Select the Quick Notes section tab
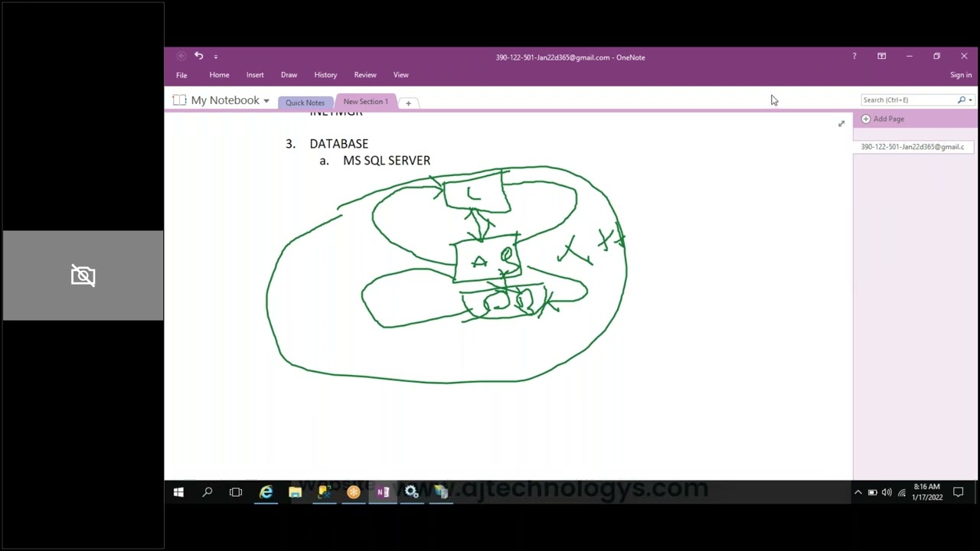 tap(305, 103)
